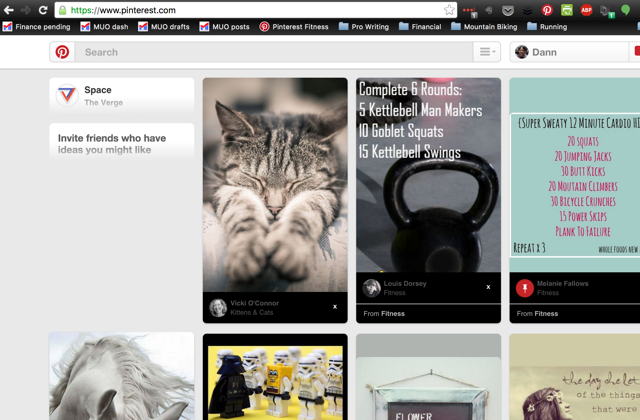Screen dimensions: 640x420
Task: Dismiss the Vicki O'Connor cat pin
Action: [x=335, y=307]
